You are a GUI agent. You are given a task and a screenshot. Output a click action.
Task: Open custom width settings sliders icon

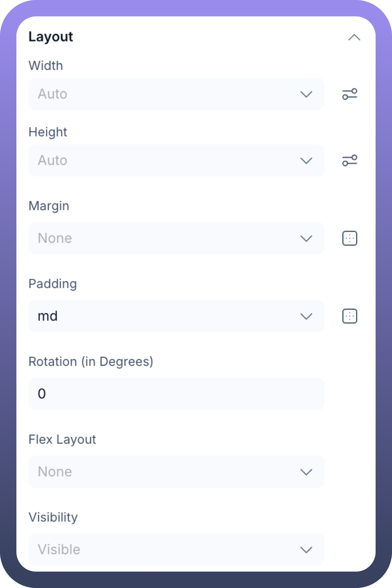tap(350, 94)
